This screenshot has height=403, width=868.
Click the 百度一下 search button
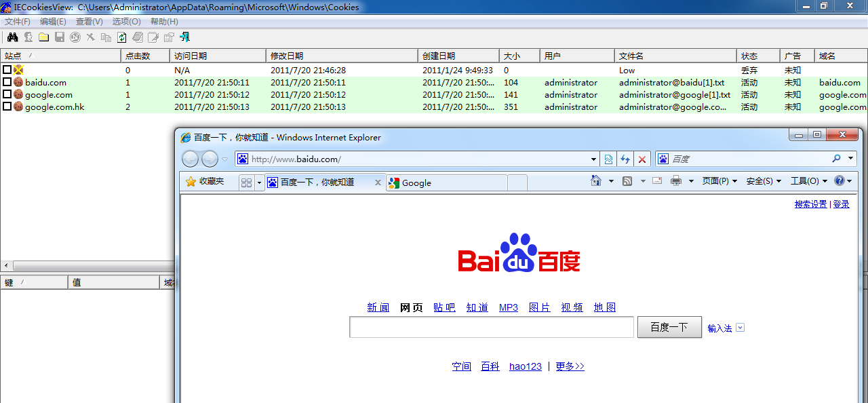pyautogui.click(x=669, y=327)
